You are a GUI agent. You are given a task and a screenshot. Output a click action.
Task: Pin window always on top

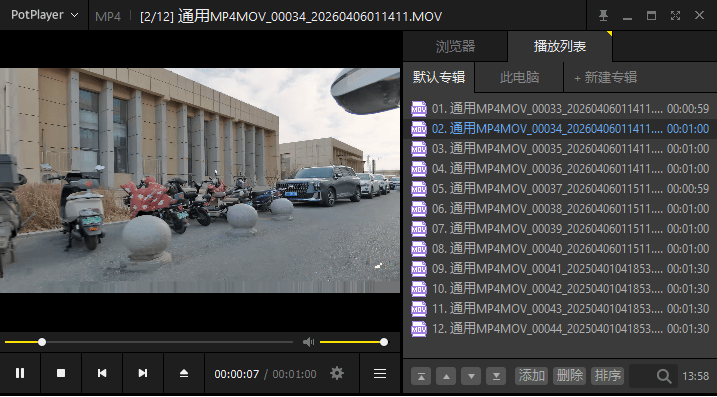click(x=604, y=16)
